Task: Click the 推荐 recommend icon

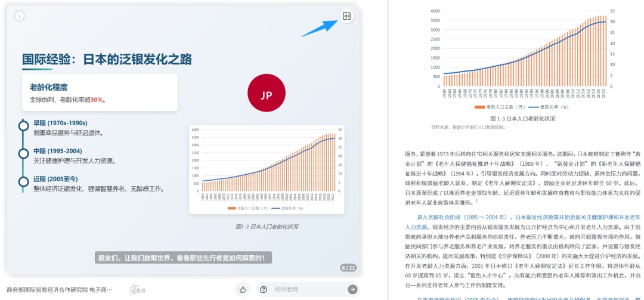Action: 138,290
